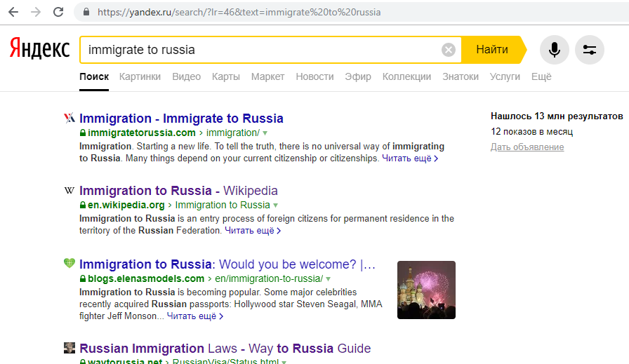
Task: Click Читать ещё under immigratetorussia.com result
Action: pyautogui.click(x=409, y=159)
